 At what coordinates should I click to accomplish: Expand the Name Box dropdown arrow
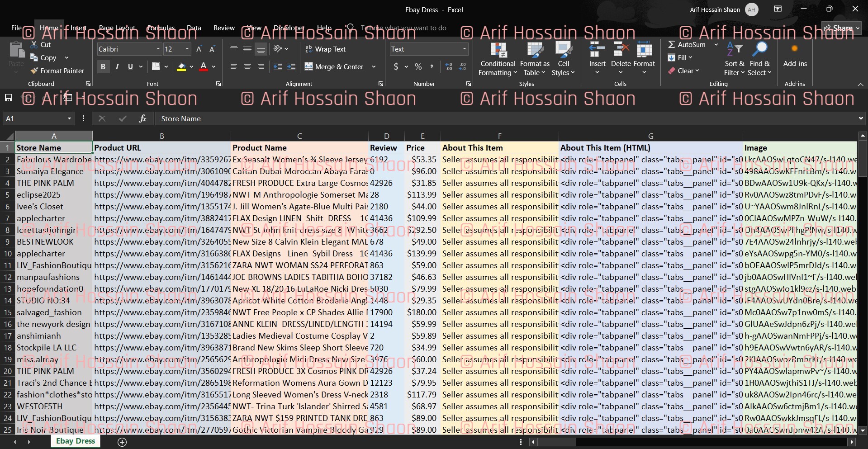coord(69,118)
